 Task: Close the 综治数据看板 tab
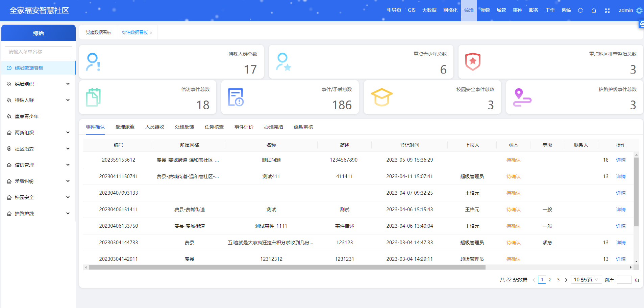[151, 33]
